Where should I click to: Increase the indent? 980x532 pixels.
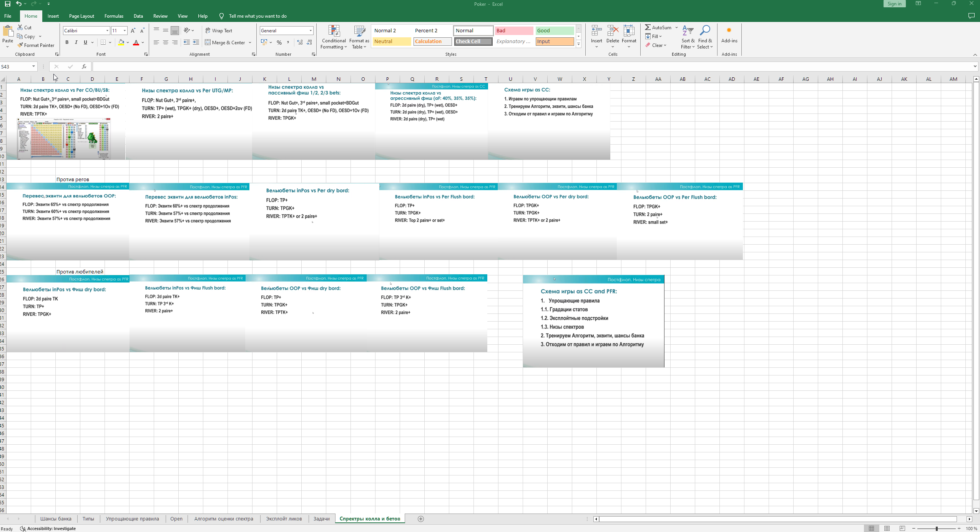click(x=196, y=42)
